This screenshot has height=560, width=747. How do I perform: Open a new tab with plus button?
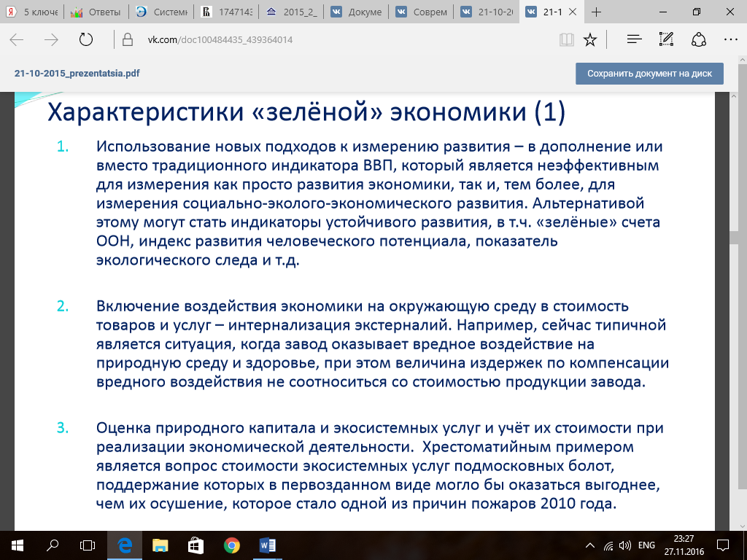click(x=596, y=12)
